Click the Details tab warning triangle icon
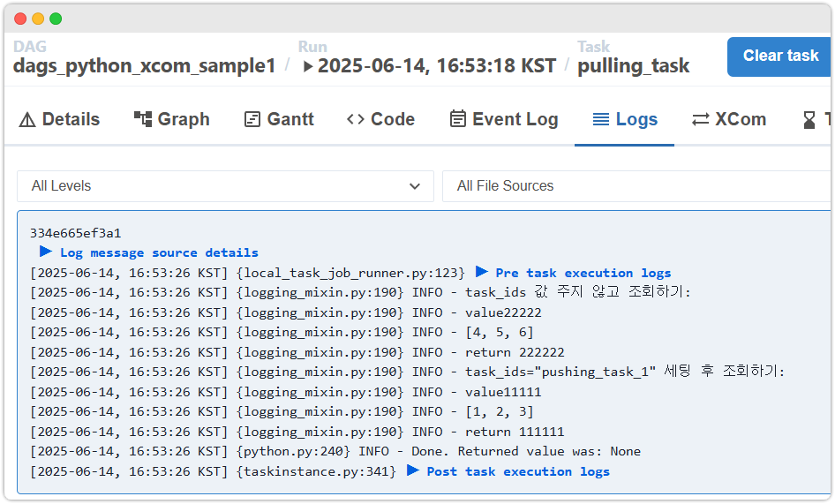The image size is (835, 504). pyautogui.click(x=27, y=120)
